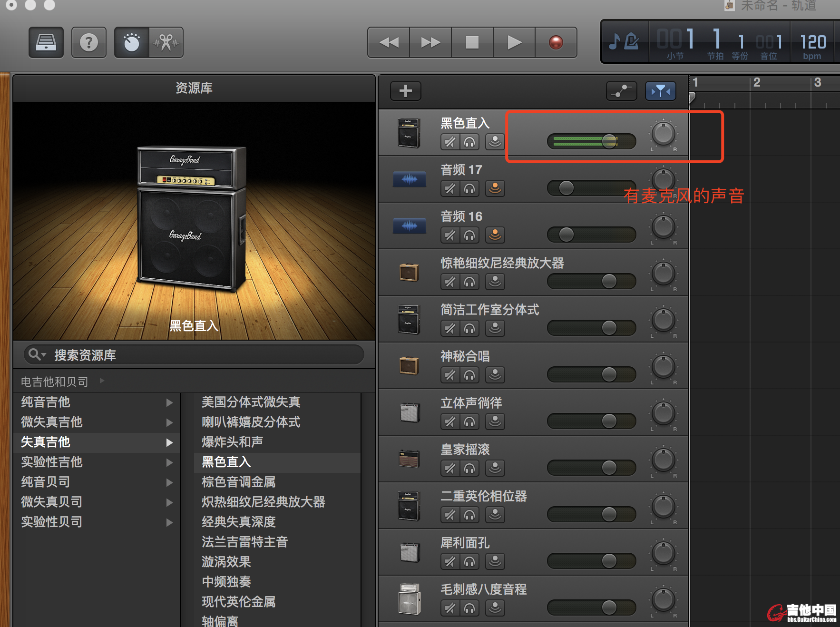The height and width of the screenshot is (627, 840).
Task: Click pan knob of 简洁工作室分体式 track
Action: click(x=664, y=320)
